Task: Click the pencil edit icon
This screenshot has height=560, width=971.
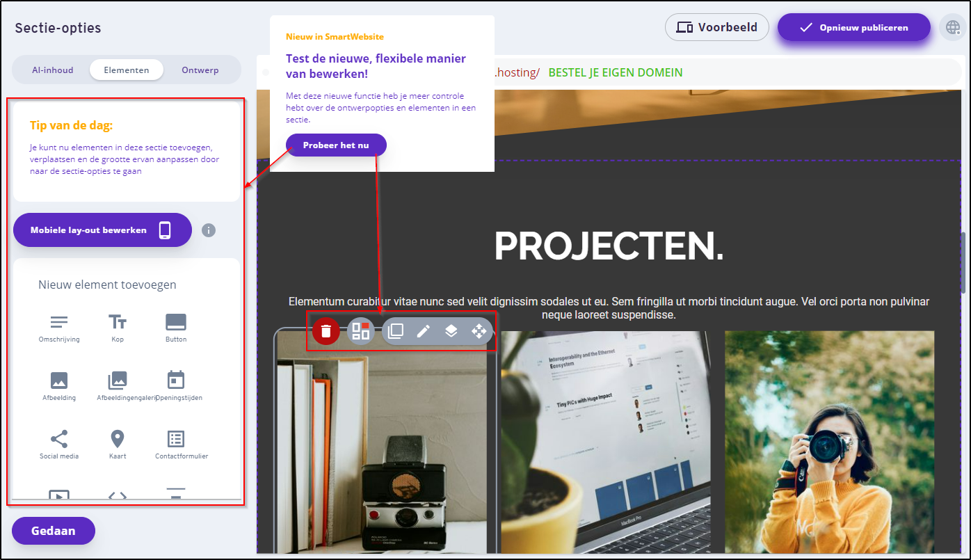Action: click(423, 331)
